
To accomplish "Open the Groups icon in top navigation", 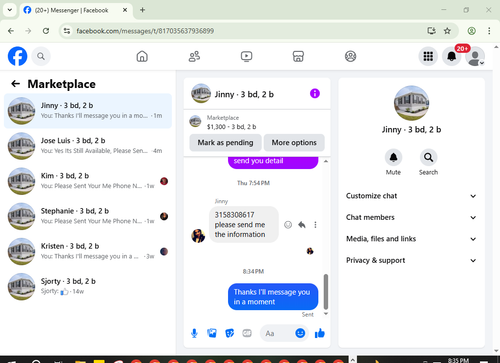I will 350,56.
